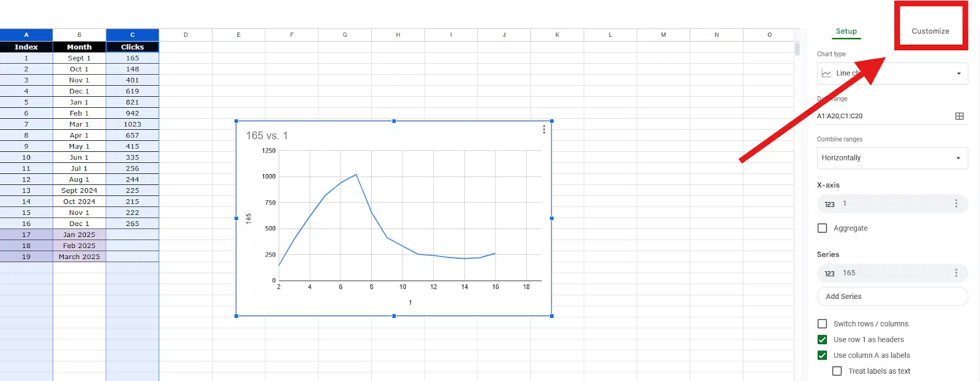The width and height of the screenshot is (980, 381).
Task: Click the cell containing 942
Action: [x=132, y=113]
